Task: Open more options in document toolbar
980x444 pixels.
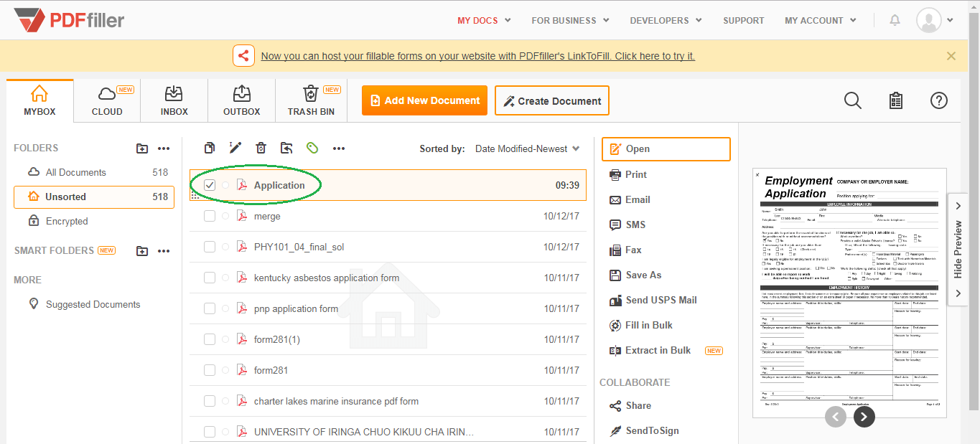Action: pyautogui.click(x=339, y=148)
